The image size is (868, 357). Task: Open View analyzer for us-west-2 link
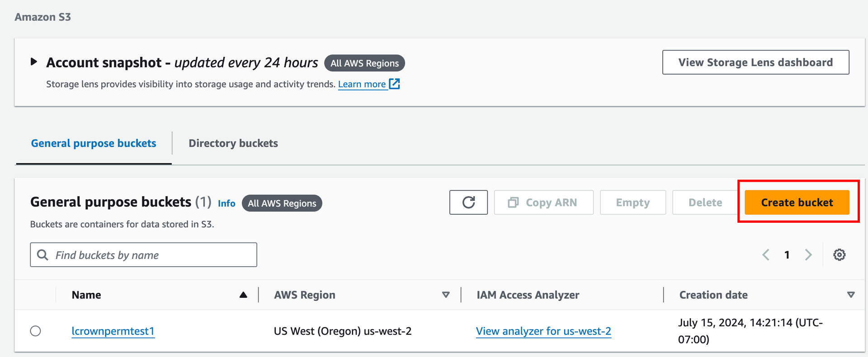click(543, 331)
